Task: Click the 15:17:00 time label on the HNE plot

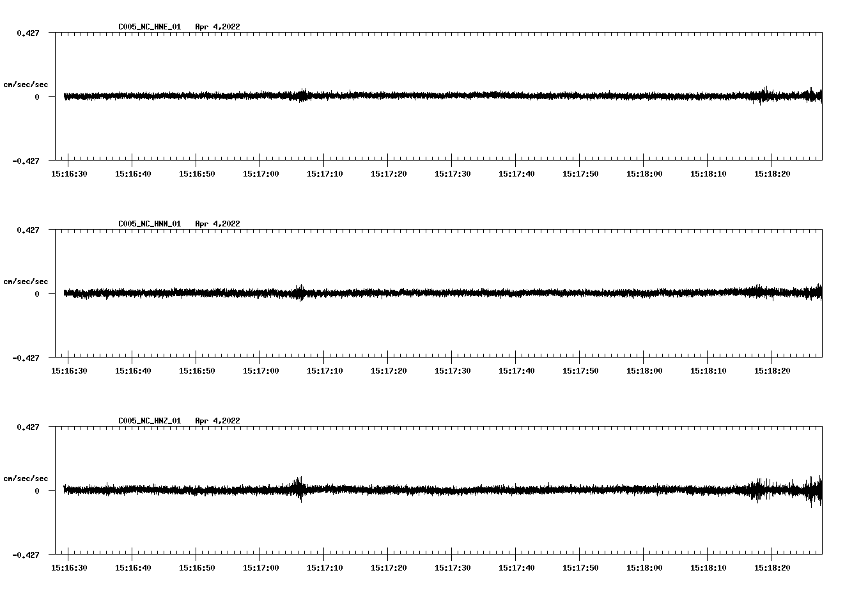Action: pyautogui.click(x=261, y=174)
